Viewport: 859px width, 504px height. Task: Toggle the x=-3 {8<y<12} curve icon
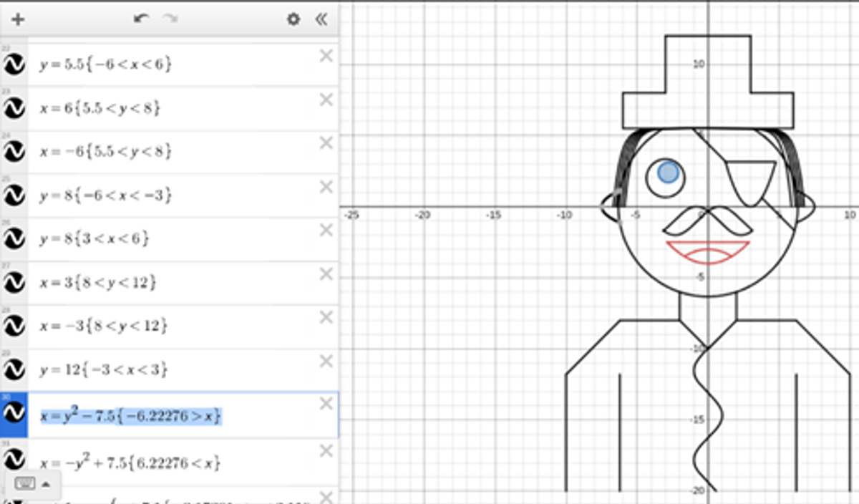pyautogui.click(x=14, y=326)
